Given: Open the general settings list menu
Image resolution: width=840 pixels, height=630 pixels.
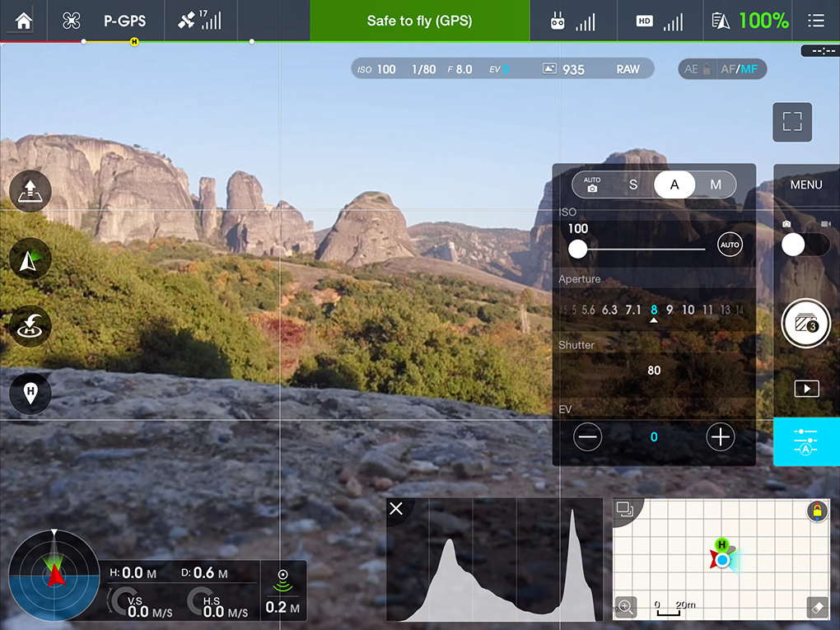Looking at the screenshot, I should point(816,21).
